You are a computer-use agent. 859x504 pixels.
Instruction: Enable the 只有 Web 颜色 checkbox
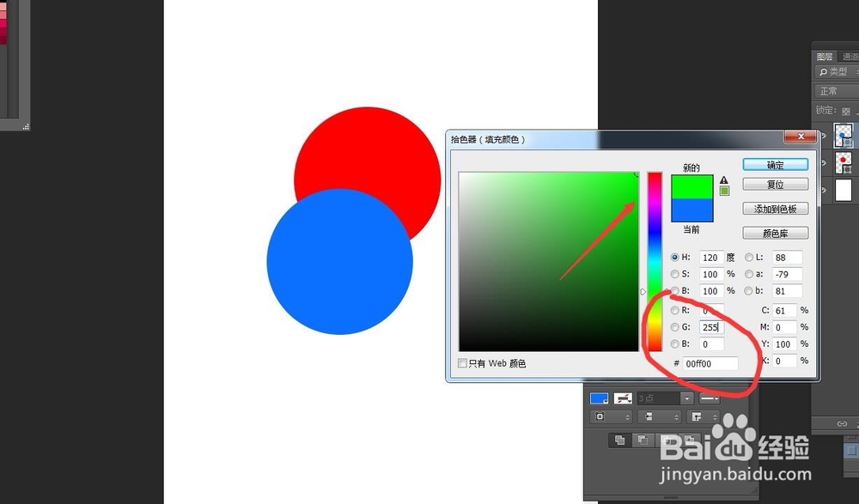coord(462,363)
